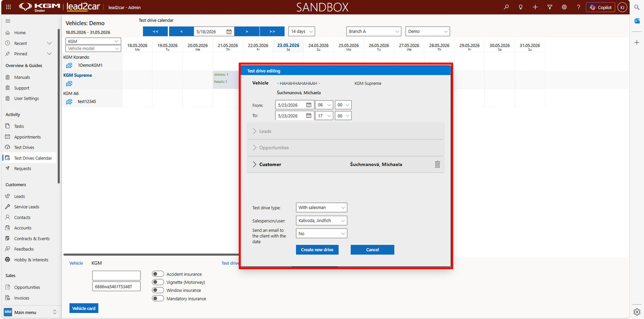Click the help question mark icon
The width and height of the screenshot is (644, 319).
578,7
